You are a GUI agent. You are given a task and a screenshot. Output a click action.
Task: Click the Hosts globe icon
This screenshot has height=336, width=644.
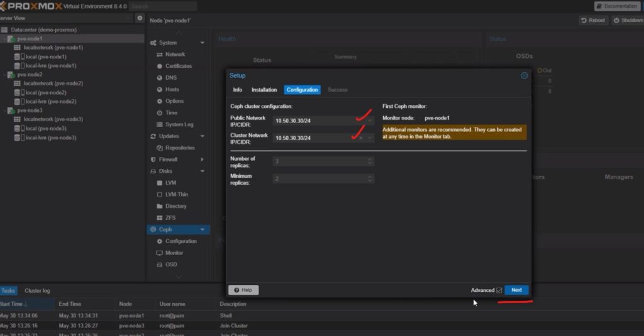click(x=159, y=89)
